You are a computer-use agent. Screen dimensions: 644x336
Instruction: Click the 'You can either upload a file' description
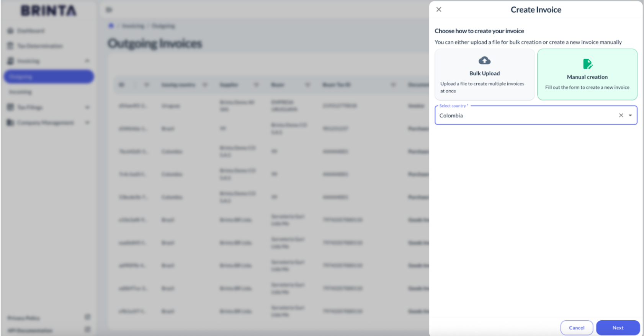coord(528,42)
